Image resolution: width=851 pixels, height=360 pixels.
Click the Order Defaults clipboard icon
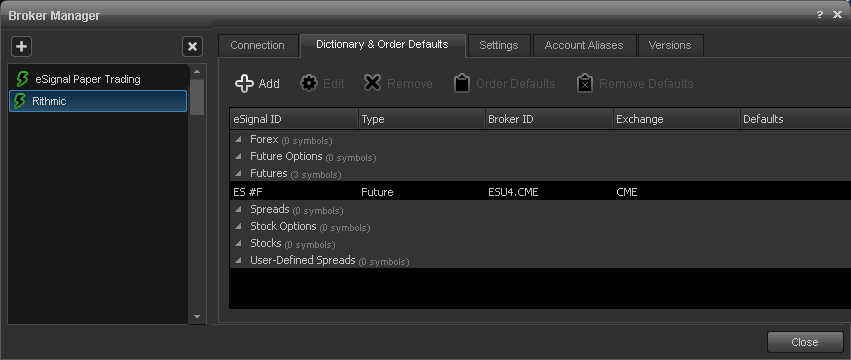[462, 83]
